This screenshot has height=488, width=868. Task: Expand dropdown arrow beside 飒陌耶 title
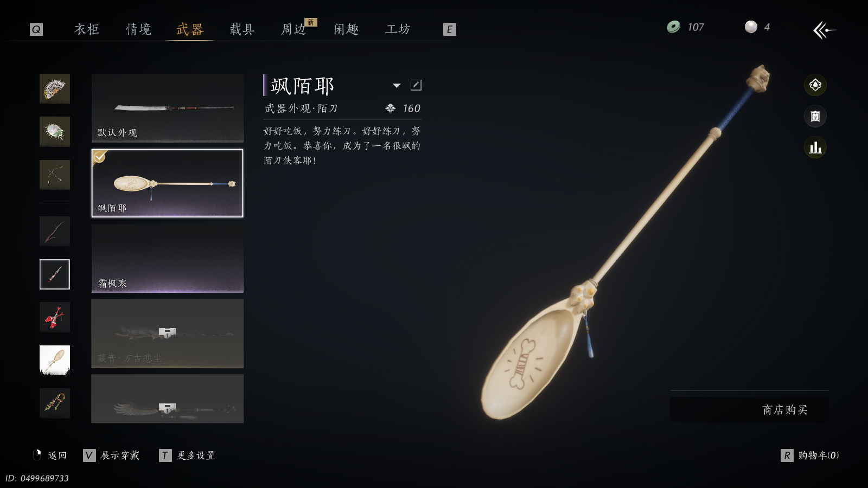[x=397, y=86]
